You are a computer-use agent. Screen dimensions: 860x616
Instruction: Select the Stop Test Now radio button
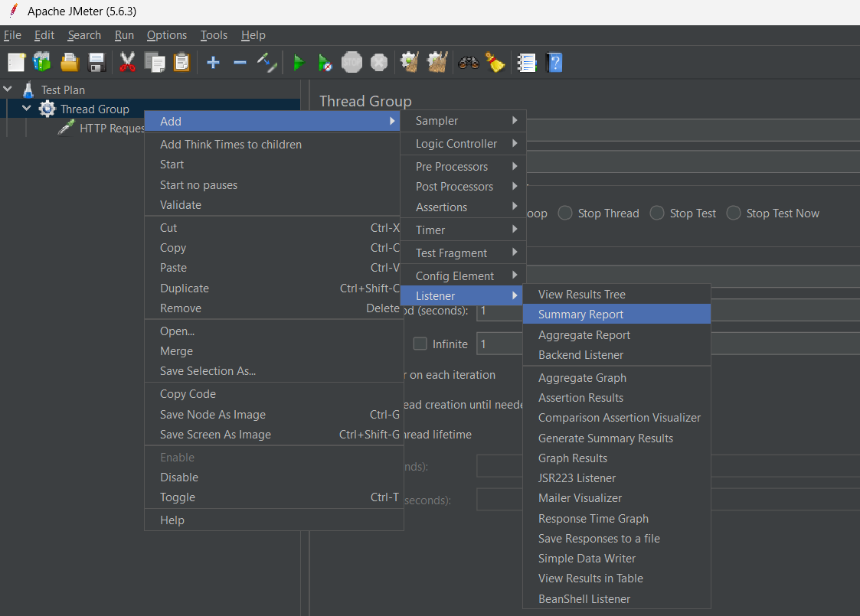(734, 213)
